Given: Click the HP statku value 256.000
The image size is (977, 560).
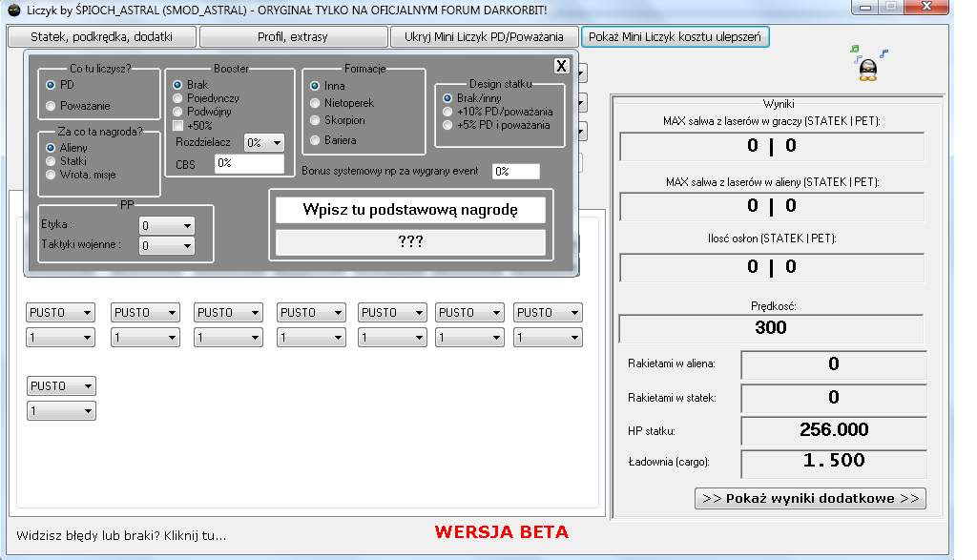Looking at the screenshot, I should [834, 430].
